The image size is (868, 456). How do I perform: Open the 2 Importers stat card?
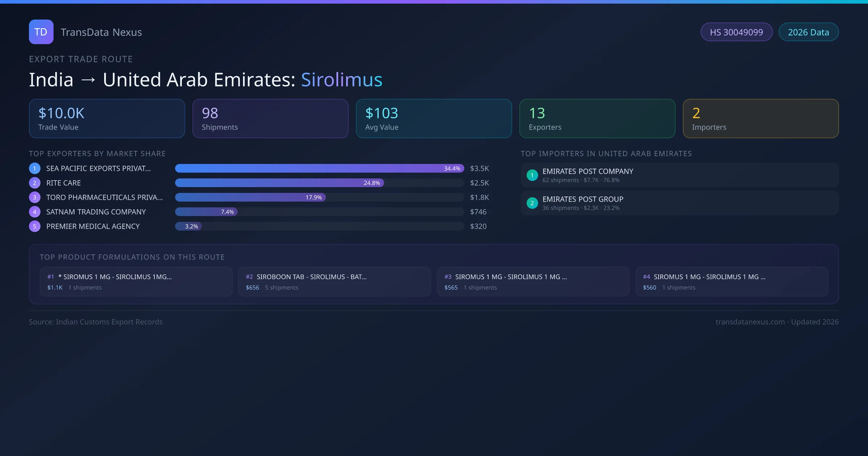(x=761, y=118)
